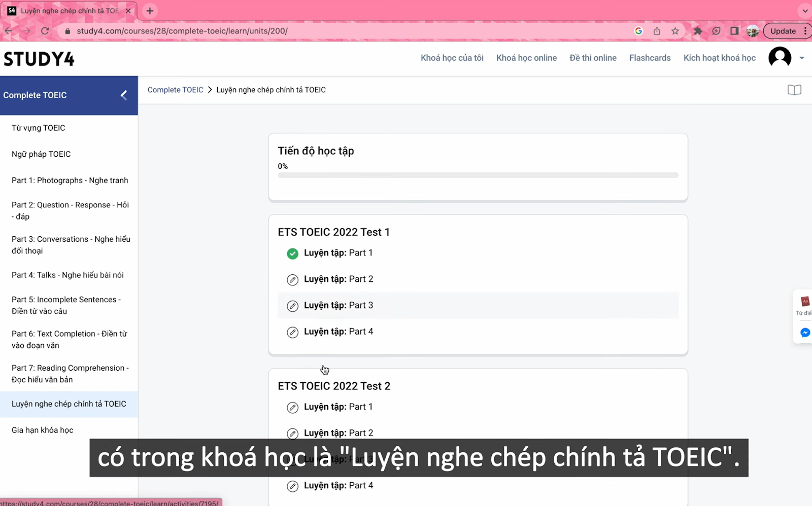Click the browser profile avatar

coord(753,31)
